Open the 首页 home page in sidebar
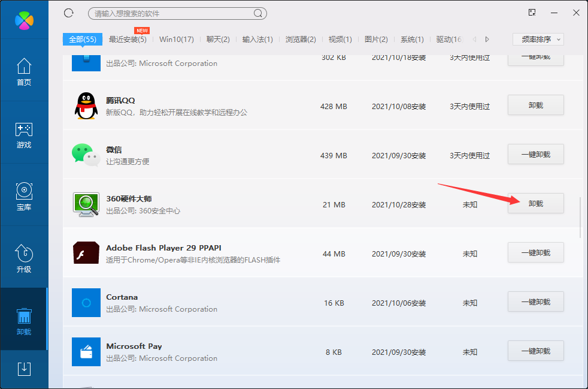The height and width of the screenshot is (389, 588). [x=24, y=71]
